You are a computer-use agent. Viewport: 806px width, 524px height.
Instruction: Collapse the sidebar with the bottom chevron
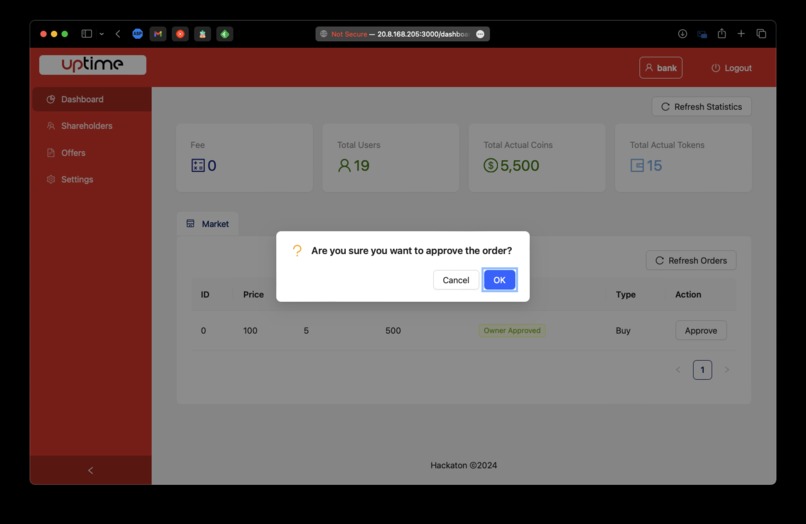point(90,470)
